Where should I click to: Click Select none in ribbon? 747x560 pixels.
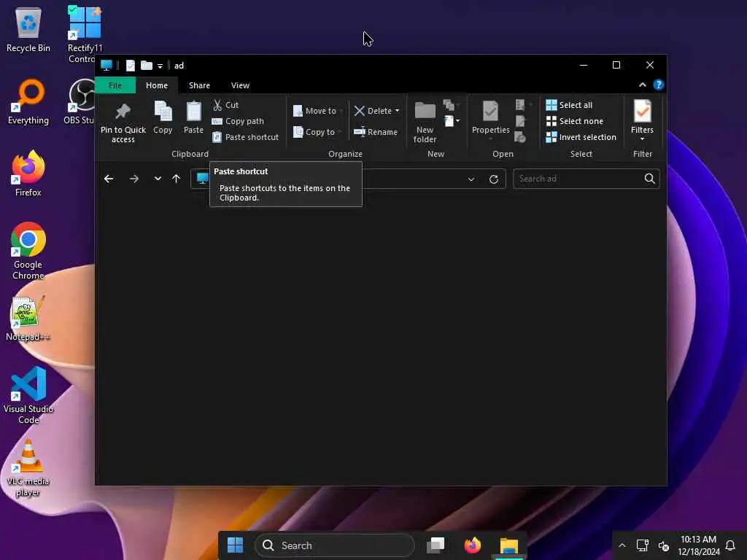575,121
